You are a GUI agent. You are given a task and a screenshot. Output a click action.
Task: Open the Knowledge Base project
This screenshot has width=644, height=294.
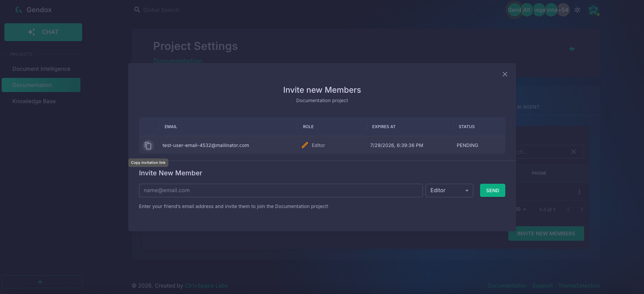coord(34,101)
